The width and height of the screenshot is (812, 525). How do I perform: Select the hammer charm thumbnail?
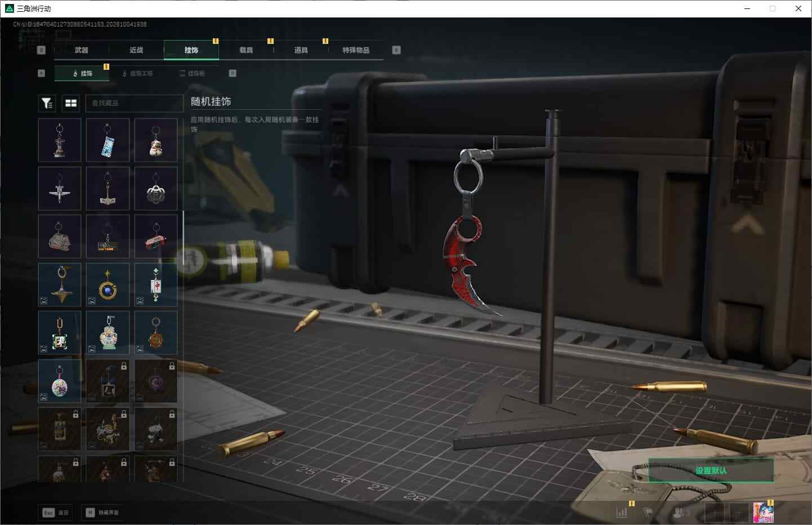pyautogui.click(x=108, y=188)
